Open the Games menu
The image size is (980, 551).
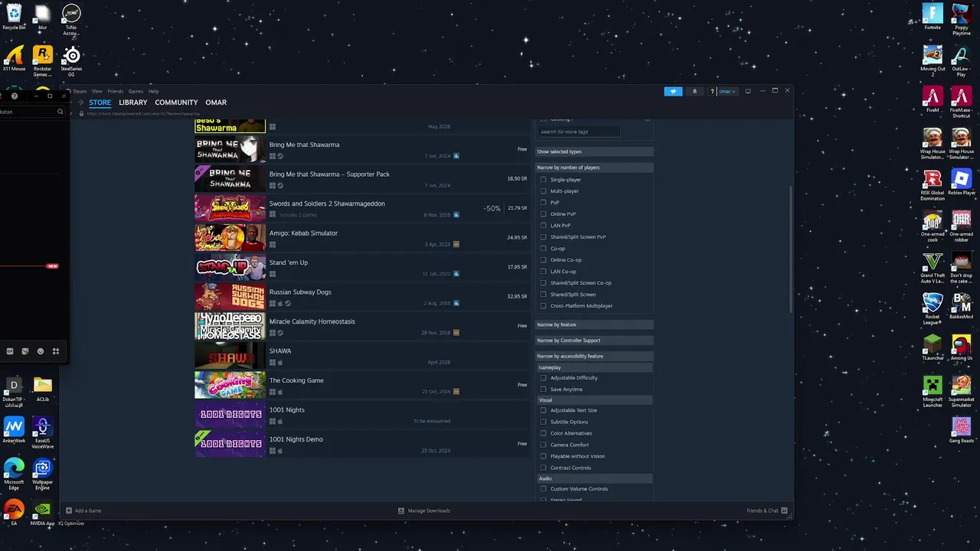click(136, 91)
